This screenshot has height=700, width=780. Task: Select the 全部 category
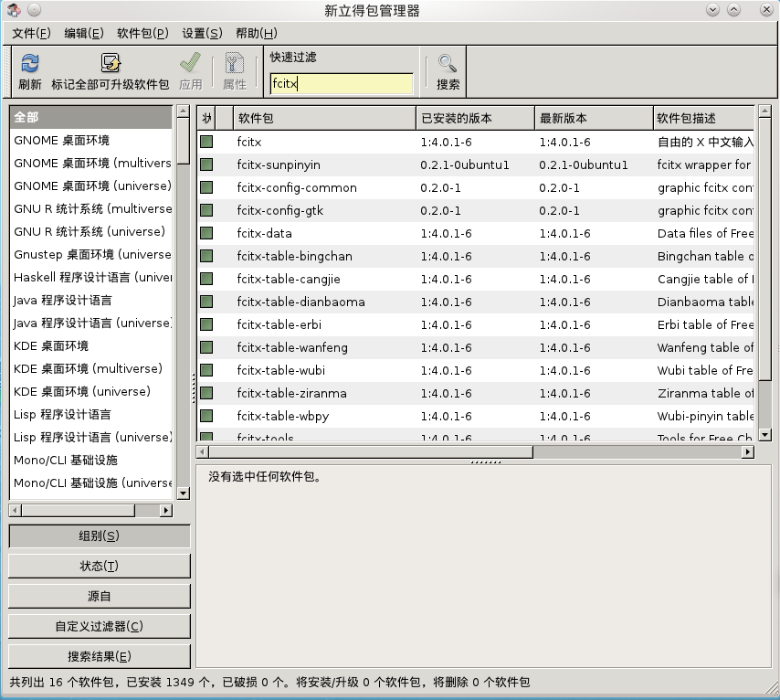[x=90, y=118]
